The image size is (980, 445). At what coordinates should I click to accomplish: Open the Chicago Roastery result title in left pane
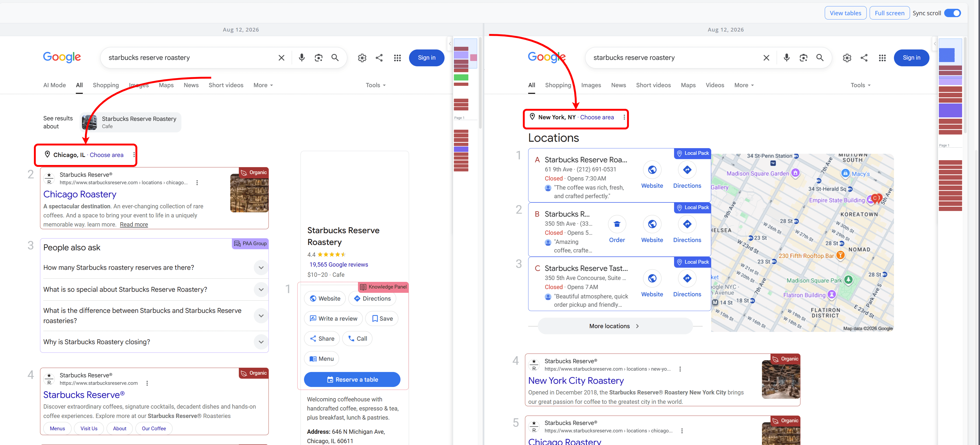coord(80,194)
